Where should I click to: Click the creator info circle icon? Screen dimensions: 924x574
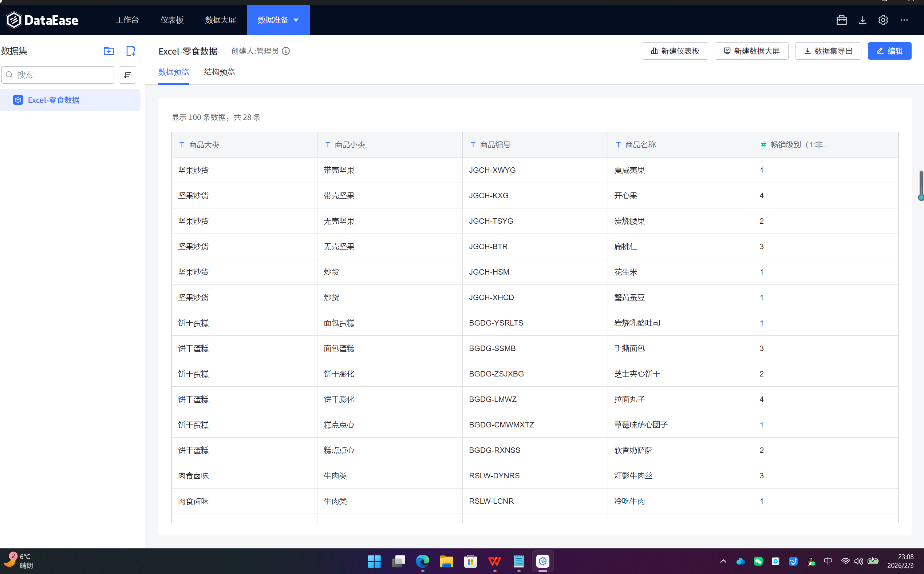286,51
